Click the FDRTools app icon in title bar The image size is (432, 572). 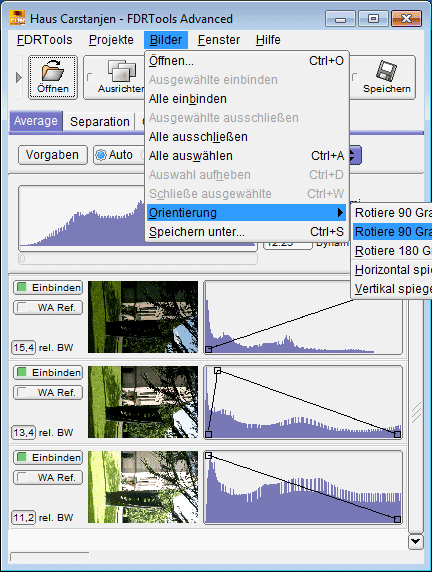[x=17, y=18]
